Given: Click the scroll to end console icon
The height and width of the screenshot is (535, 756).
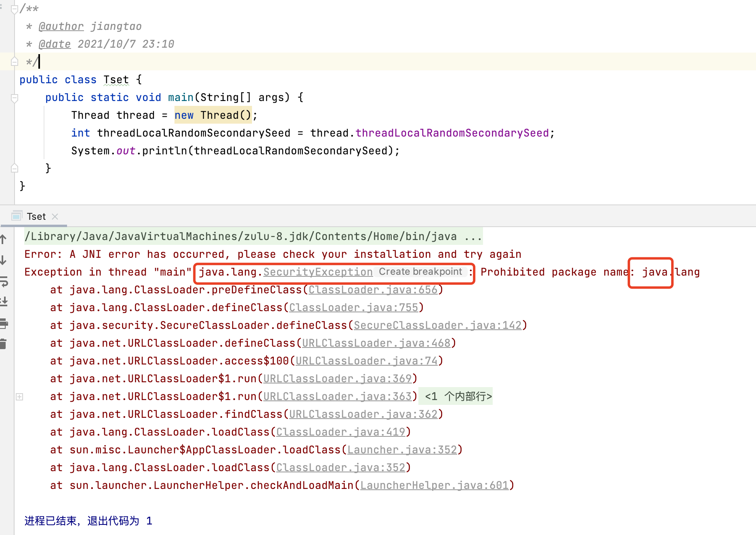Looking at the screenshot, I should click(x=4, y=302).
